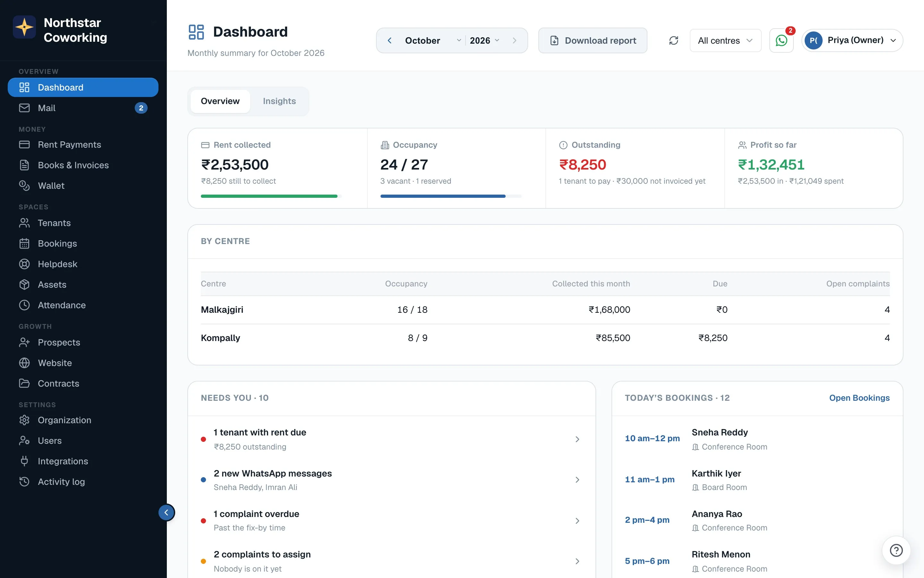
Task: Open Priya (Owner) account menu
Action: [x=852, y=40]
